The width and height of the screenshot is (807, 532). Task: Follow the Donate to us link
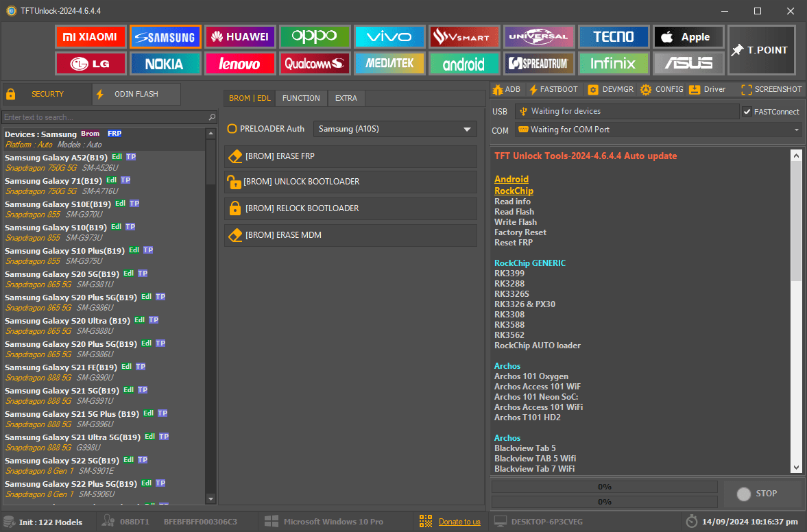click(459, 522)
